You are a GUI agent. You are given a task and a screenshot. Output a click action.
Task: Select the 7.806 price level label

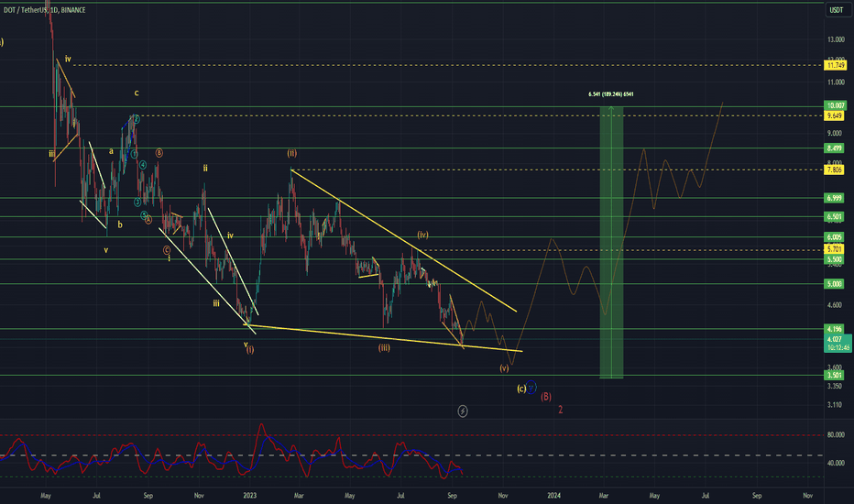point(835,170)
